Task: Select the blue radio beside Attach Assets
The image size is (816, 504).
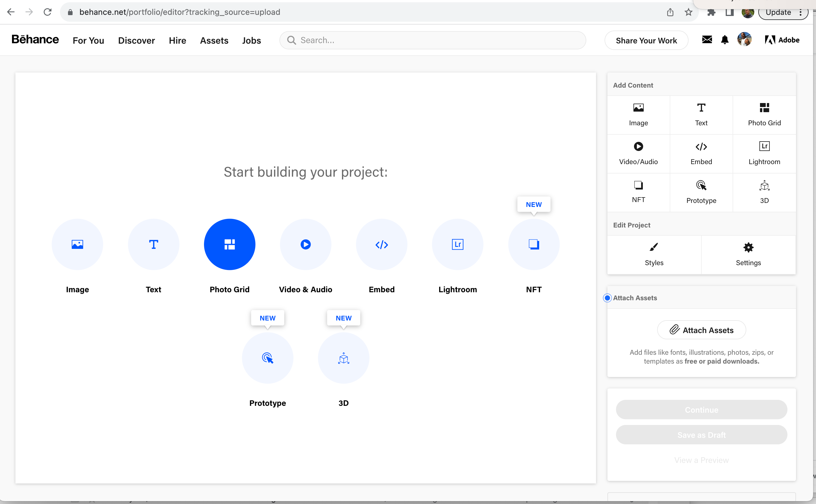Action: [607, 298]
